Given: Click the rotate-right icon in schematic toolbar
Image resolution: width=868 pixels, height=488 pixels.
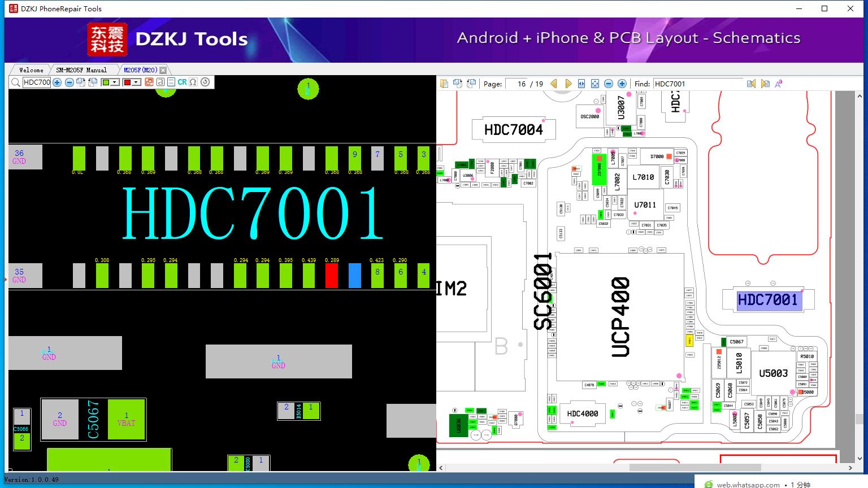Looking at the screenshot, I should click(457, 84).
